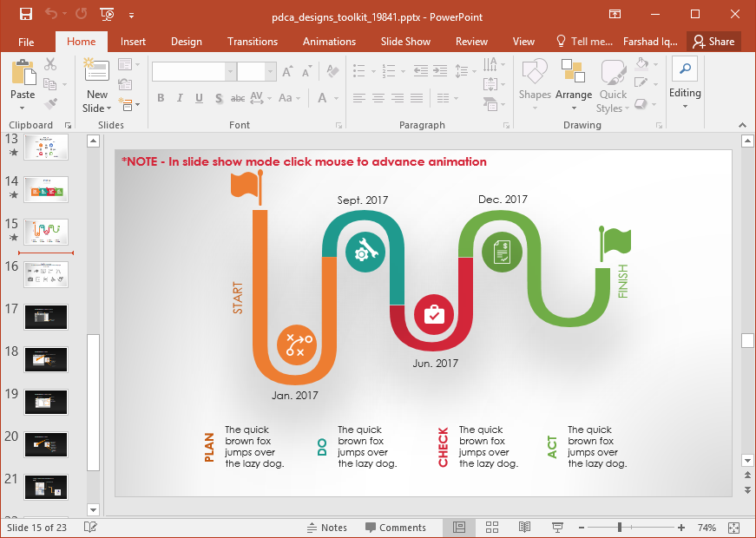The image size is (756, 538).
Task: Select the Format Painter brush icon
Action: [49, 104]
